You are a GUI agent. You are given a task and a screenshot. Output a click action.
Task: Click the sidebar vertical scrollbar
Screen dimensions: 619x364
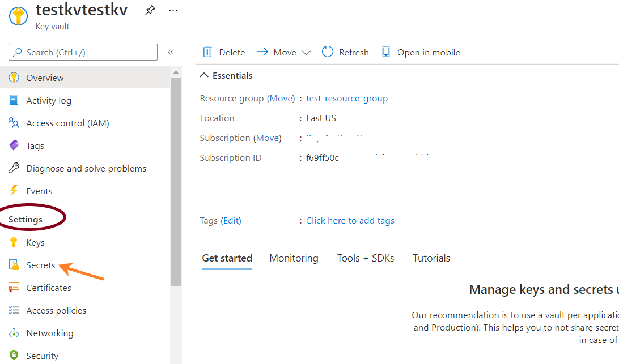tap(176, 181)
